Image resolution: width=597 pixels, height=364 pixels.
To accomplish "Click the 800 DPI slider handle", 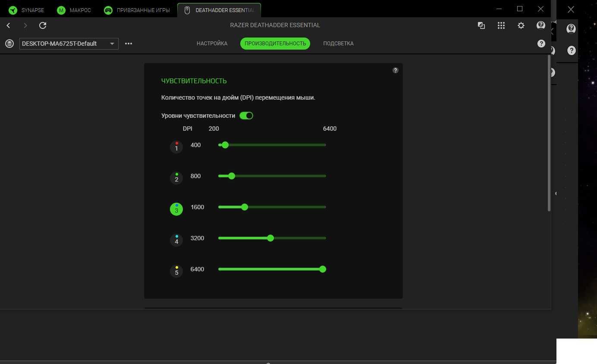I will pyautogui.click(x=232, y=176).
